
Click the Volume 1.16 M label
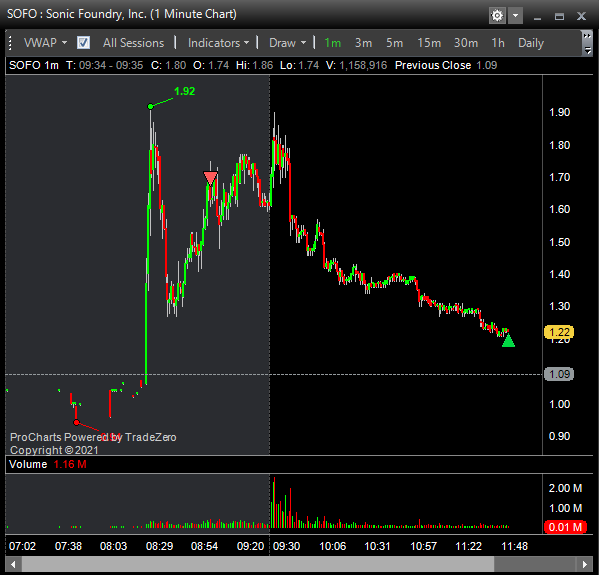48,464
